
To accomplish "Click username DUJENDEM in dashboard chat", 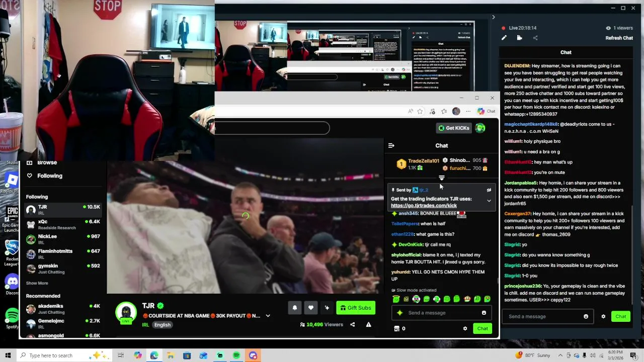I will pyautogui.click(x=517, y=66).
